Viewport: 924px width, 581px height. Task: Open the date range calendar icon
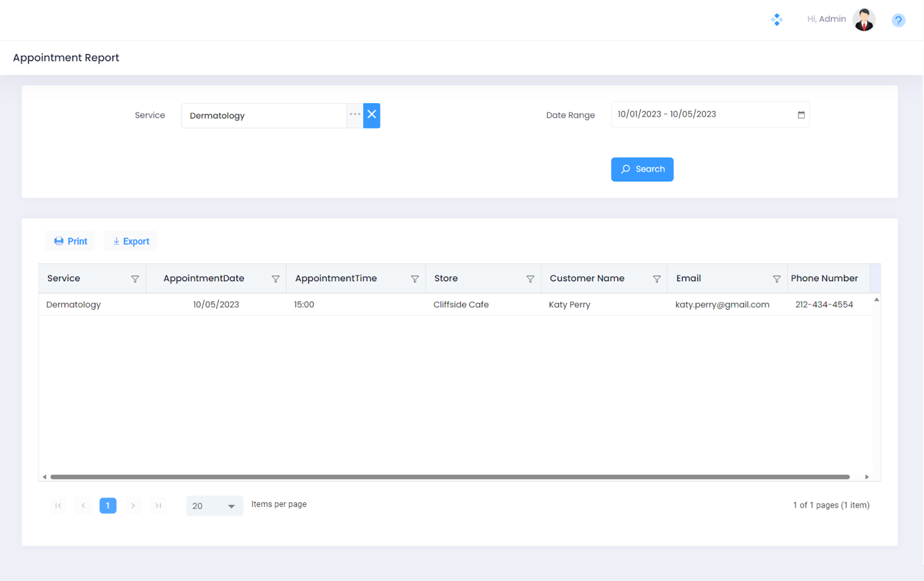tap(801, 115)
